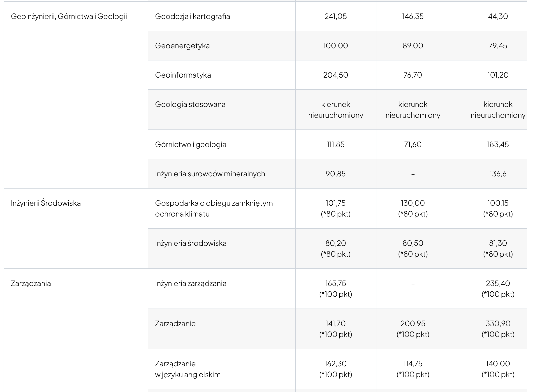Screen dimensions: 533x392
Task: Click the 183,45 score value
Action: 498,145
